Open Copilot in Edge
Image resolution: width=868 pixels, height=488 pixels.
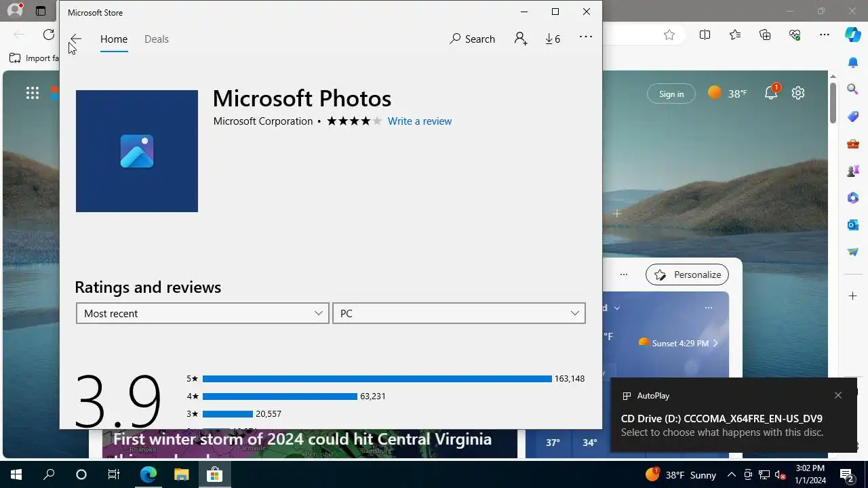click(x=853, y=35)
